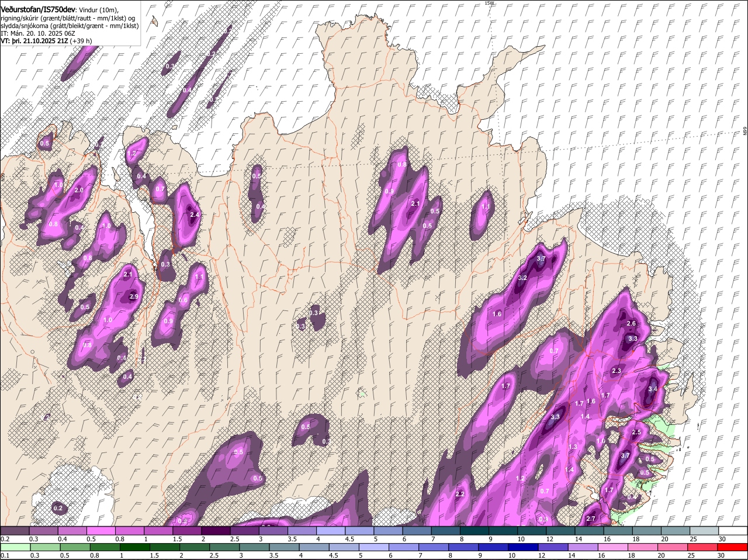Click the 2.6 precipitation label on map
748x560 pixels.
coord(631,323)
